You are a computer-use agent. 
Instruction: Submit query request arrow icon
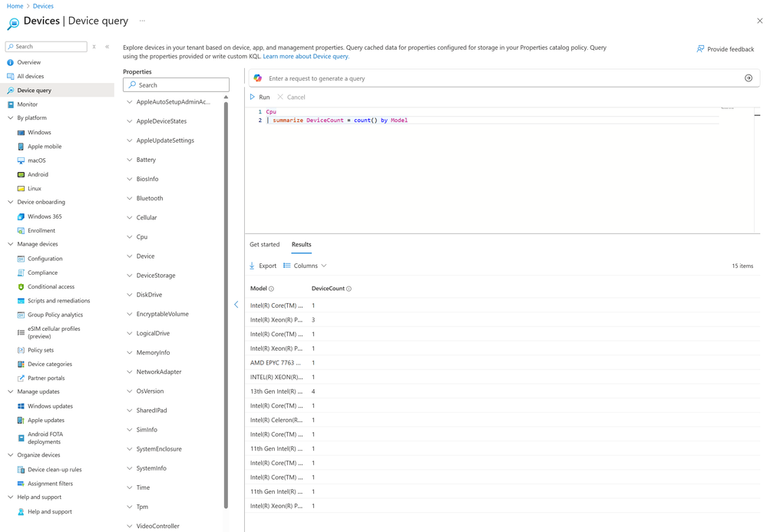tap(749, 78)
